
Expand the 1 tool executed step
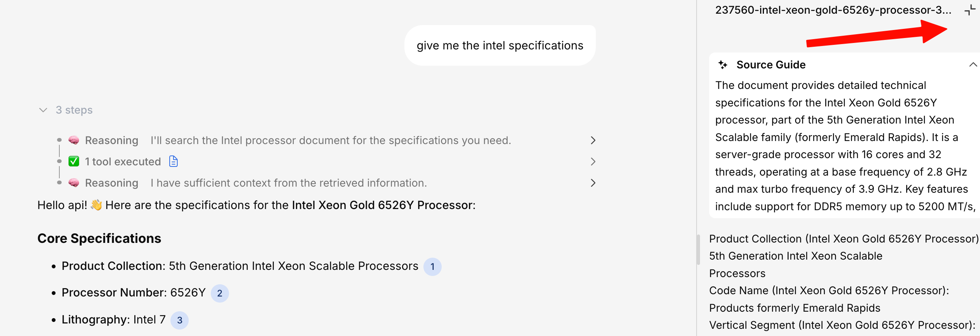(x=593, y=162)
